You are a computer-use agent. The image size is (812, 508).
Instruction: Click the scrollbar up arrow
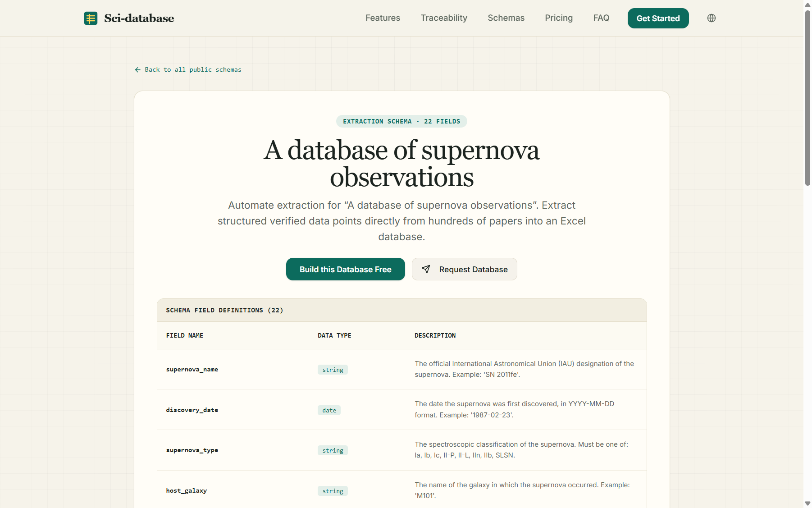point(807,4)
